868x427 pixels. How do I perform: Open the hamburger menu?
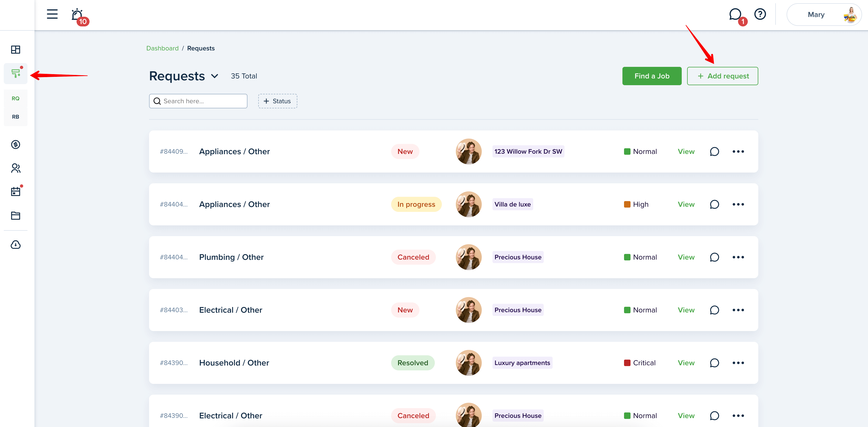pyautogui.click(x=52, y=14)
